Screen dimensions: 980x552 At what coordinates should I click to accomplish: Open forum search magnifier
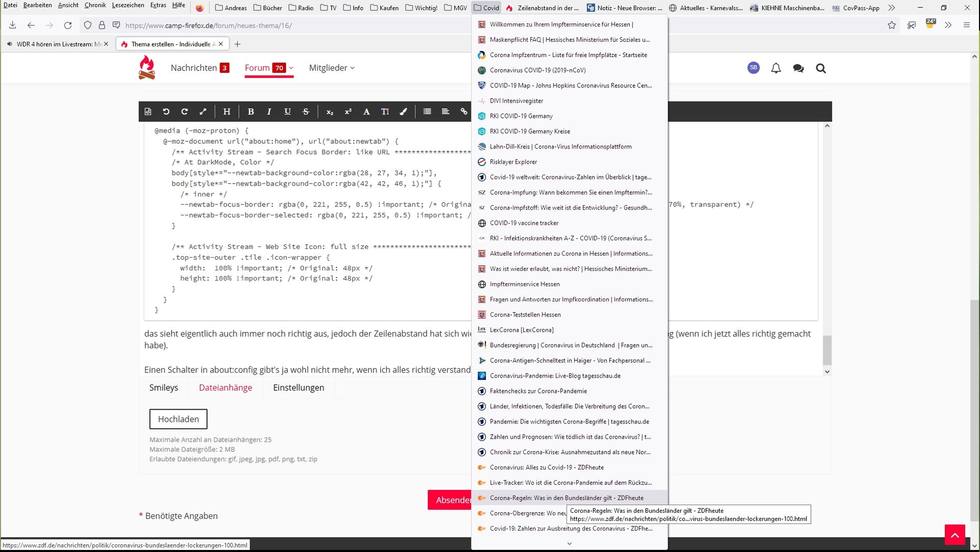coord(821,68)
